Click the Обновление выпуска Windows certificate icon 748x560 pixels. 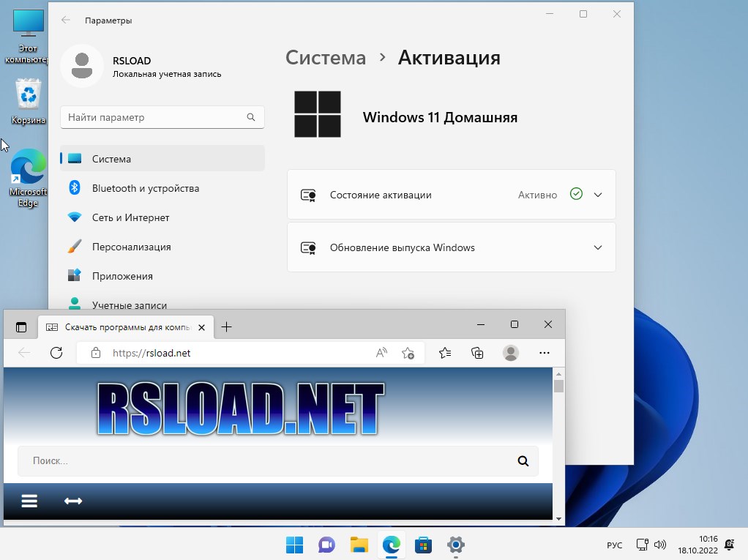308,247
